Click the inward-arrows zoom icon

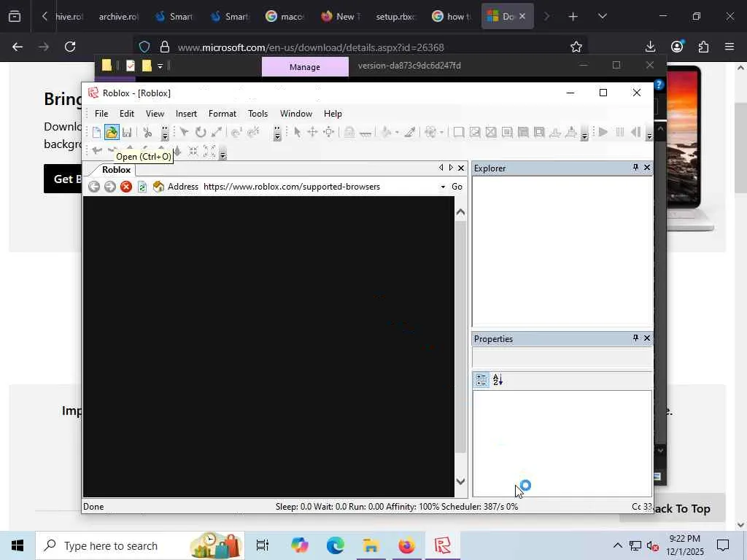pos(193,152)
